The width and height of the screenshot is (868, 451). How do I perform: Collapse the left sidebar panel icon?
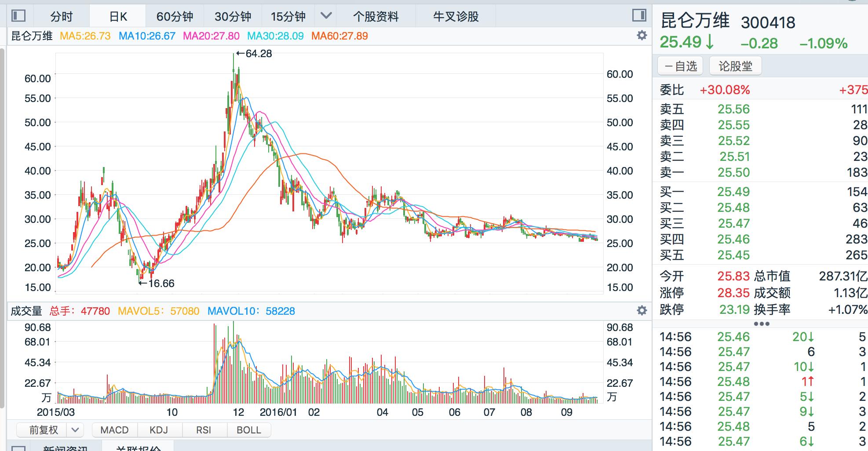18,16
